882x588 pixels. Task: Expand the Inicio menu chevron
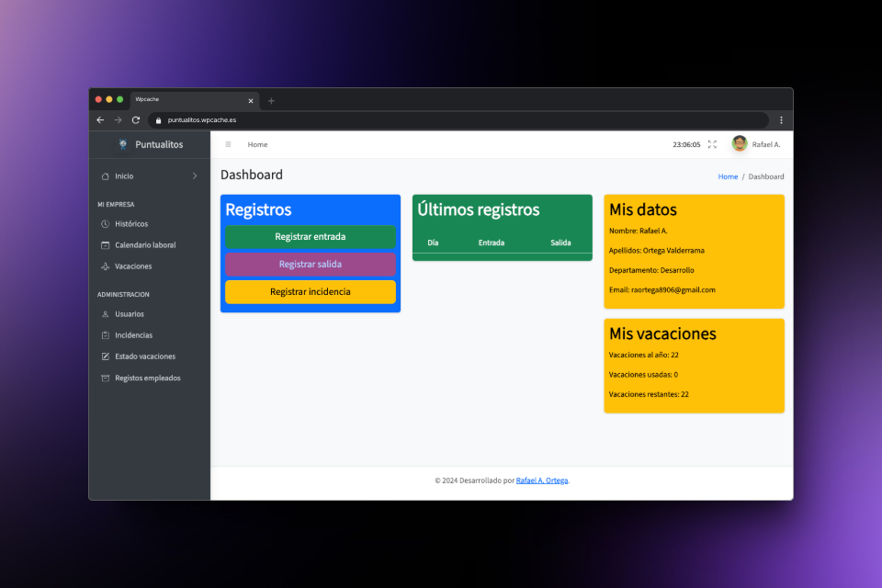[x=195, y=176]
